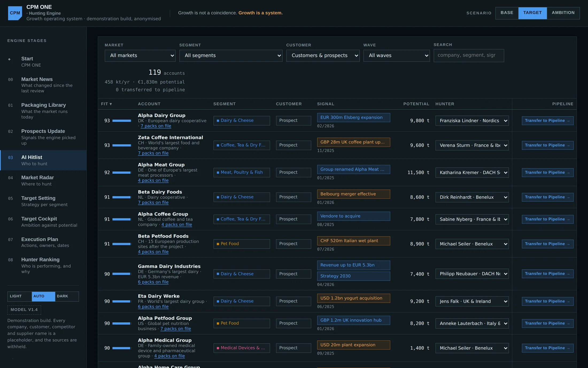Change hunter Jens Falk dropdown
This screenshot has height=368, width=588.
coord(472,301)
